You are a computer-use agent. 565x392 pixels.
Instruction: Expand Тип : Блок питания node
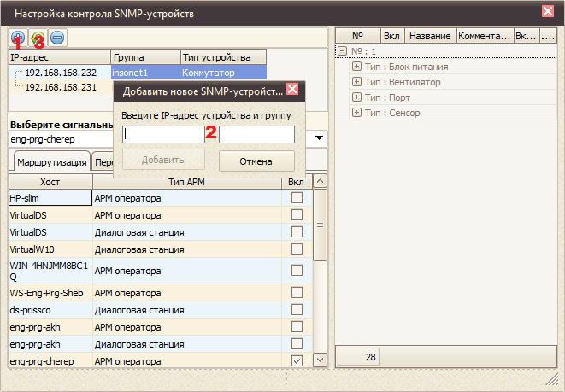pyautogui.click(x=356, y=67)
